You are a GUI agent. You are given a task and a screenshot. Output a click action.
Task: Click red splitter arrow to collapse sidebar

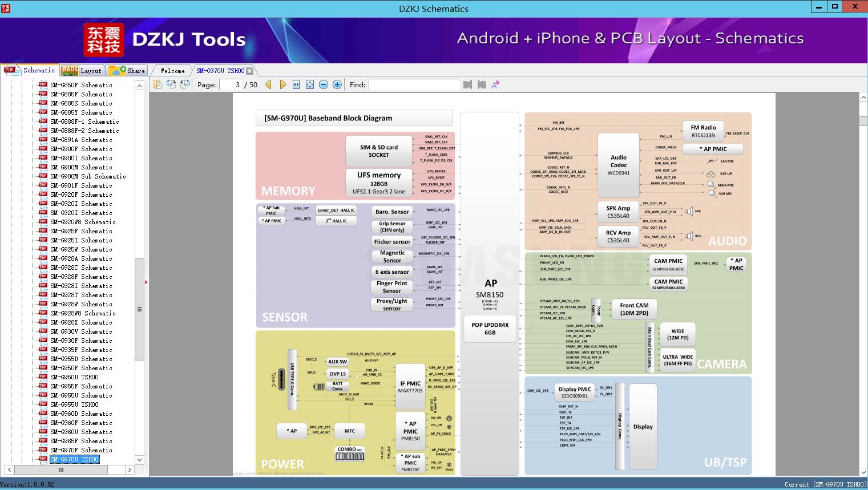pos(147,282)
